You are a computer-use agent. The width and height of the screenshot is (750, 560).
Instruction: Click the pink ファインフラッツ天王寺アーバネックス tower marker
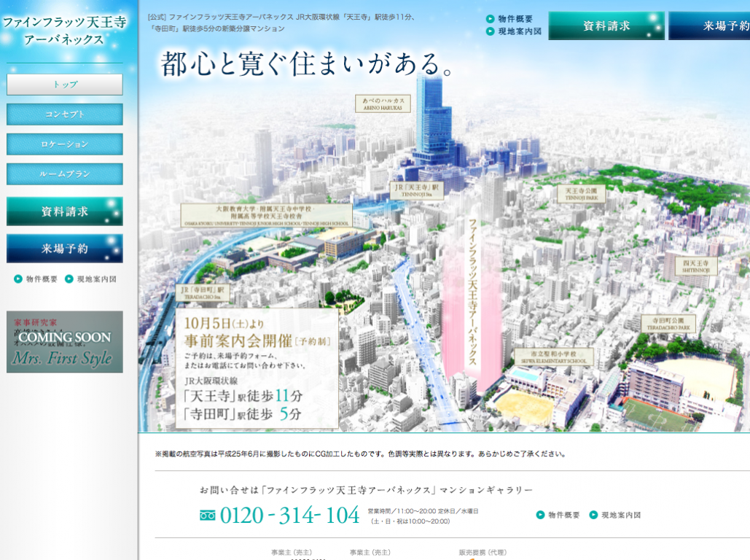pos(472,299)
